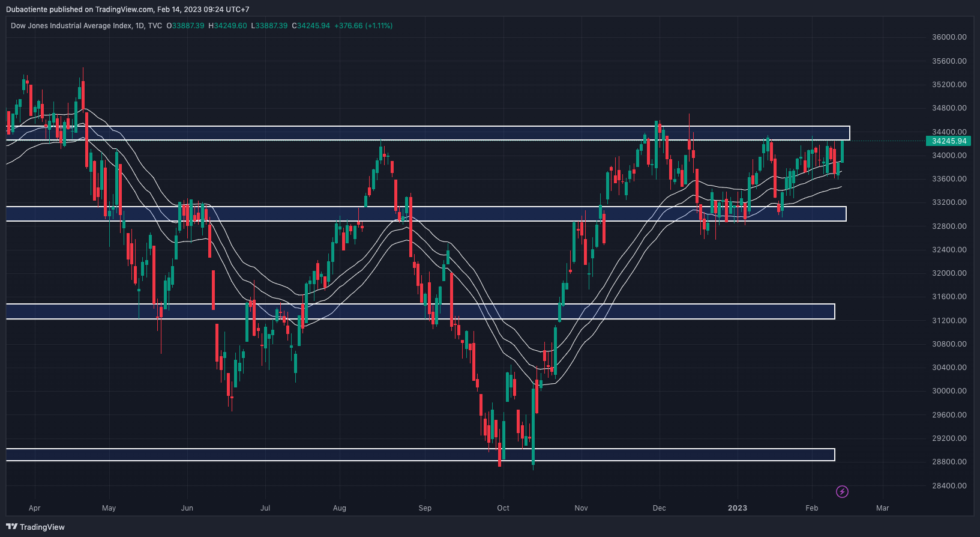Viewport: 980px width, 537px height.
Task: Click the low value L33887.39
Action: point(269,26)
